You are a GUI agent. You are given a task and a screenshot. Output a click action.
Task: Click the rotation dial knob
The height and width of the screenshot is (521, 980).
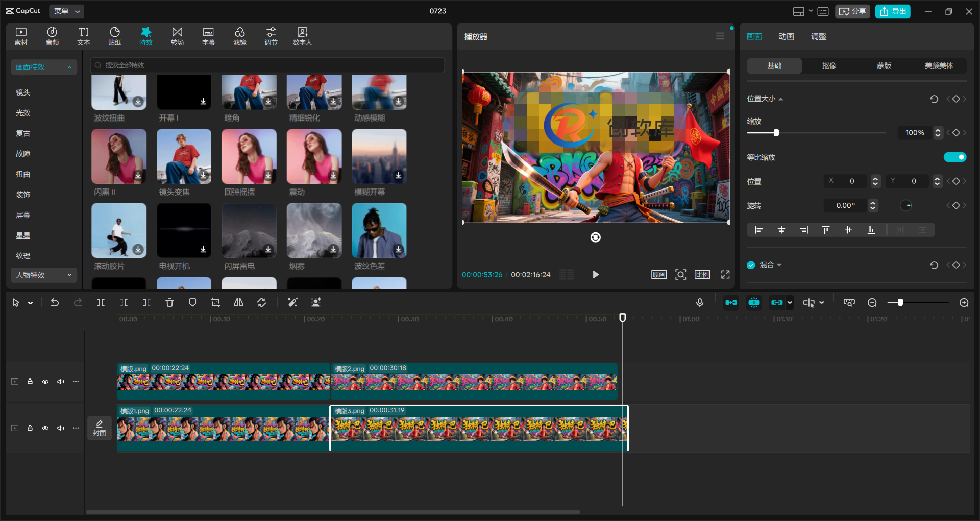coord(906,206)
